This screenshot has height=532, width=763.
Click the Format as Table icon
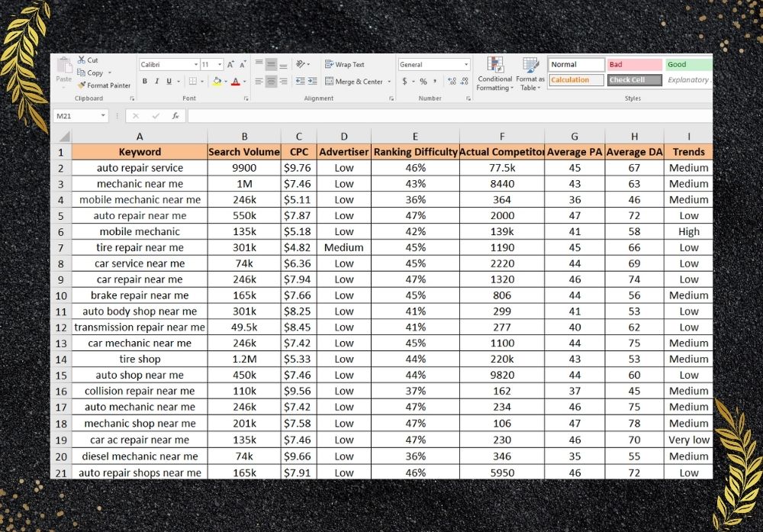click(530, 73)
